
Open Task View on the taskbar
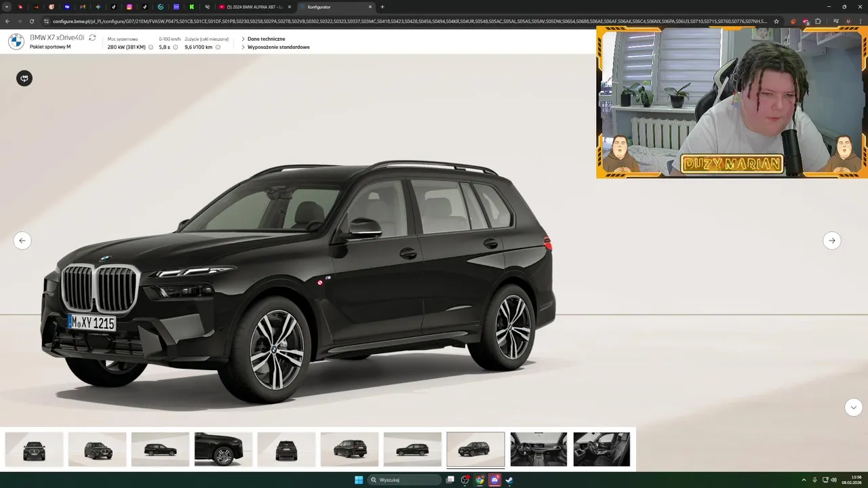click(x=450, y=480)
